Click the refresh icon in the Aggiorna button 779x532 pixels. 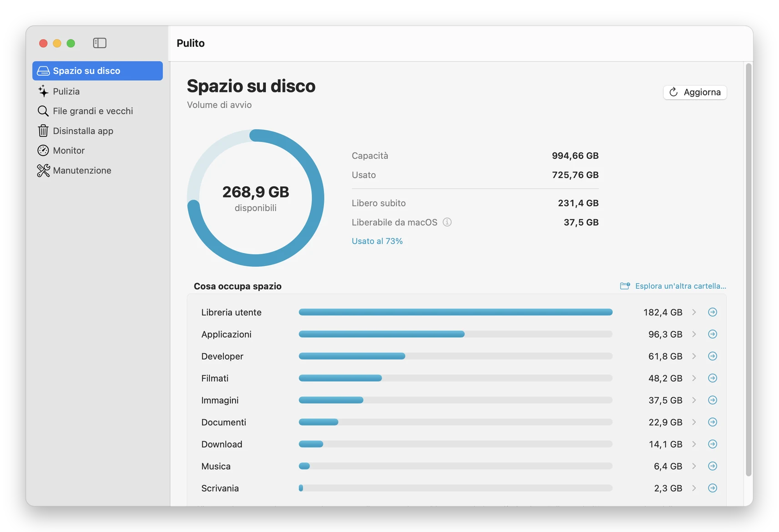pyautogui.click(x=673, y=92)
